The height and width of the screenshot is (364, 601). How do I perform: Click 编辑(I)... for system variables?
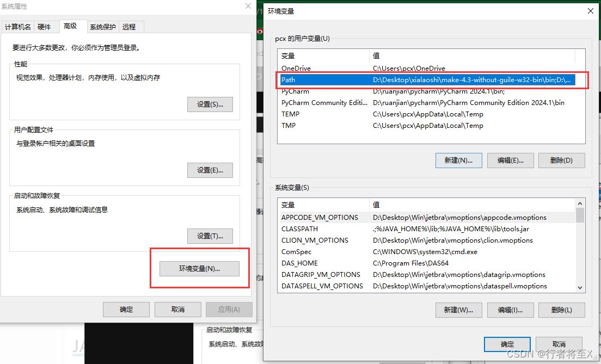click(510, 310)
